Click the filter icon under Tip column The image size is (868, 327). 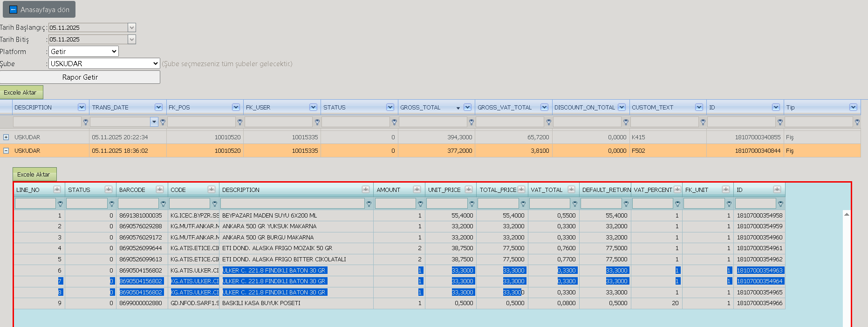click(857, 122)
